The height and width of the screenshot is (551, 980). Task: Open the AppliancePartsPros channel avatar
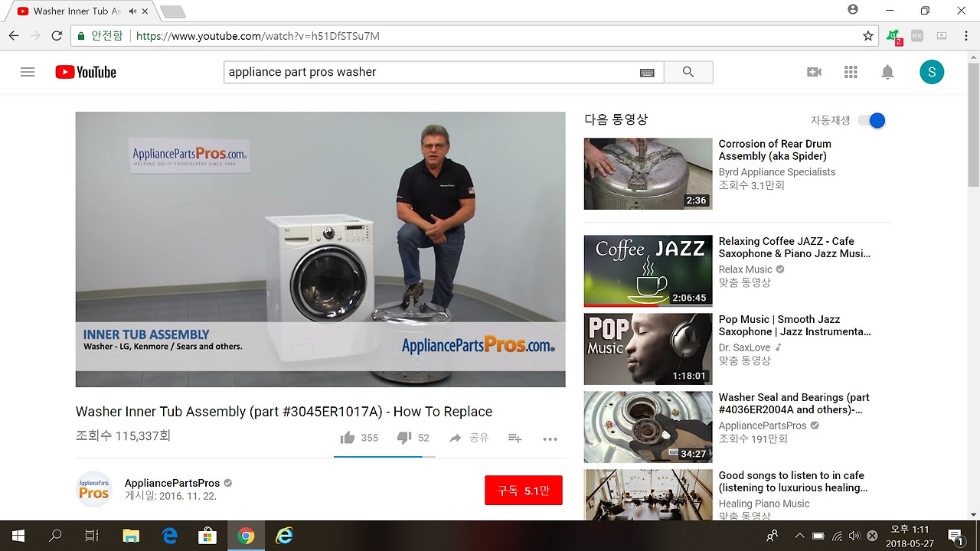coord(94,490)
